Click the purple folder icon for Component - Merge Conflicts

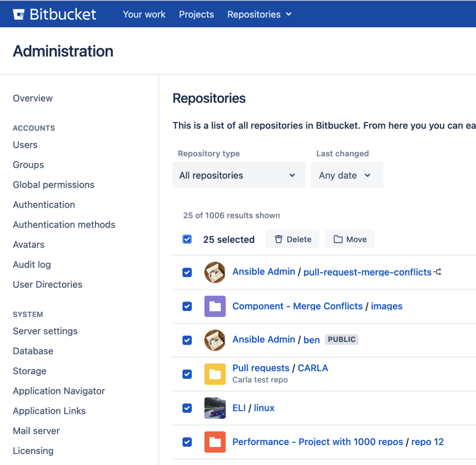[x=215, y=306]
